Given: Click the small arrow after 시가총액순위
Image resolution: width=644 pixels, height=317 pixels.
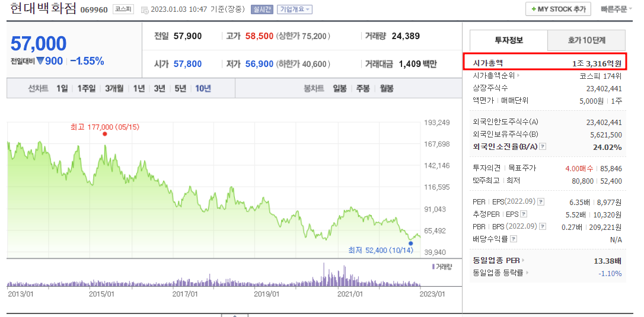Looking at the screenshot, I should coord(519,76).
